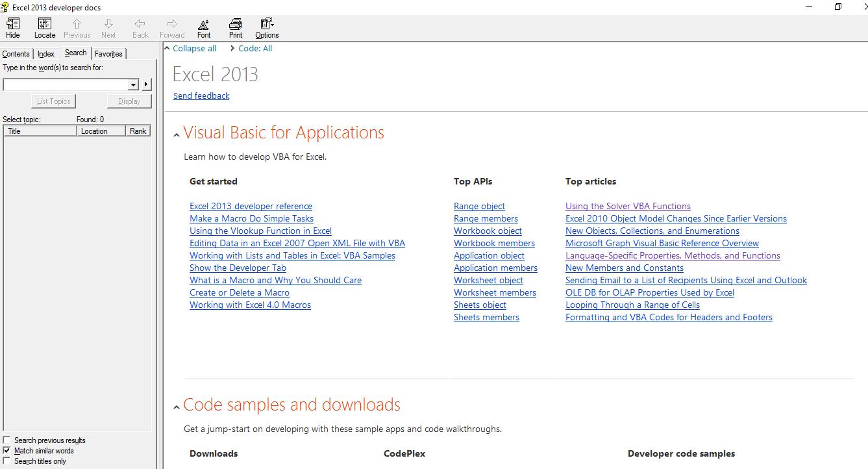Open New Objects, Collections, and Enumerations link
This screenshot has height=469, width=868.
652,231
